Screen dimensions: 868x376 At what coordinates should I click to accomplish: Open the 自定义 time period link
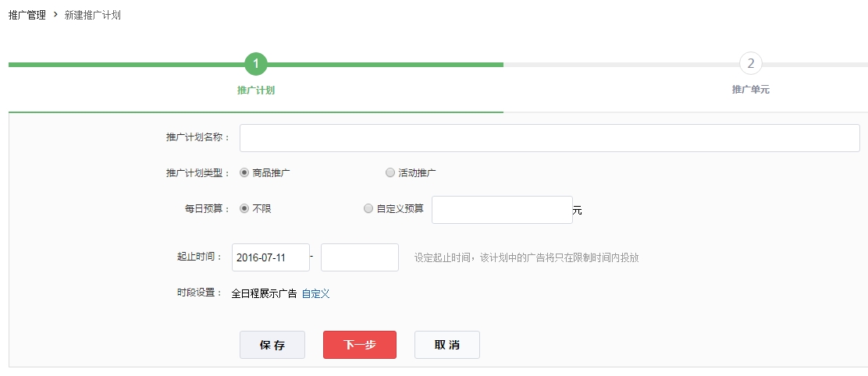(x=315, y=294)
